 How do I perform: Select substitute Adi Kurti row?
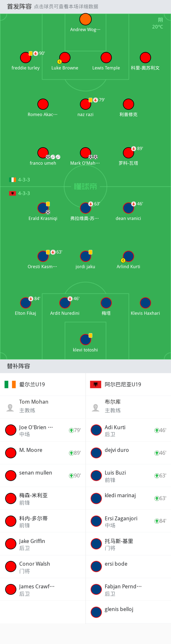click(x=128, y=430)
